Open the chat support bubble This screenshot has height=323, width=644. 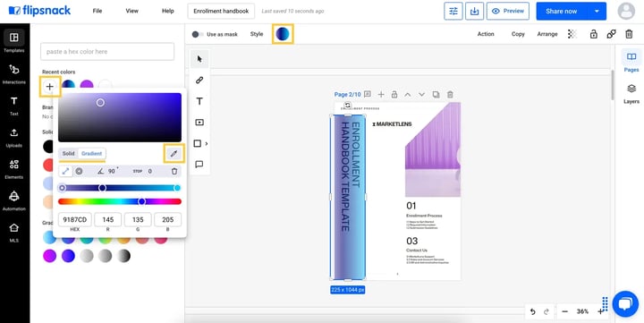click(624, 304)
